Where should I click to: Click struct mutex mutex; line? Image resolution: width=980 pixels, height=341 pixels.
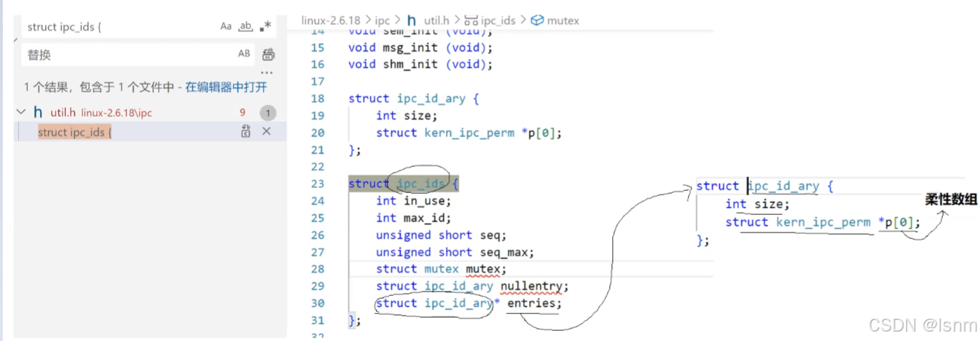441,269
